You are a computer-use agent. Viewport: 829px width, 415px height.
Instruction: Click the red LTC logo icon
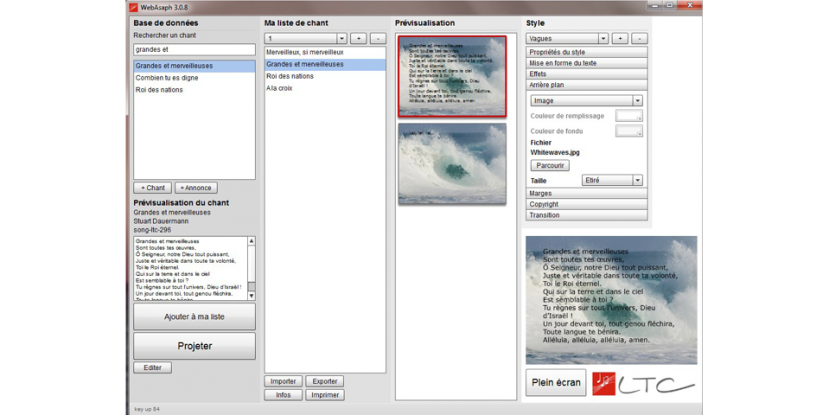[x=604, y=384]
